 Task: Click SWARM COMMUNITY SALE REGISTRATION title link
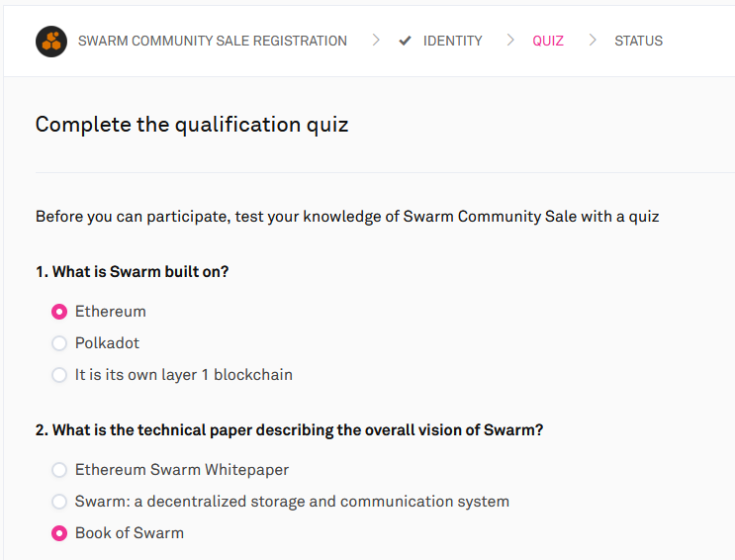tap(213, 42)
